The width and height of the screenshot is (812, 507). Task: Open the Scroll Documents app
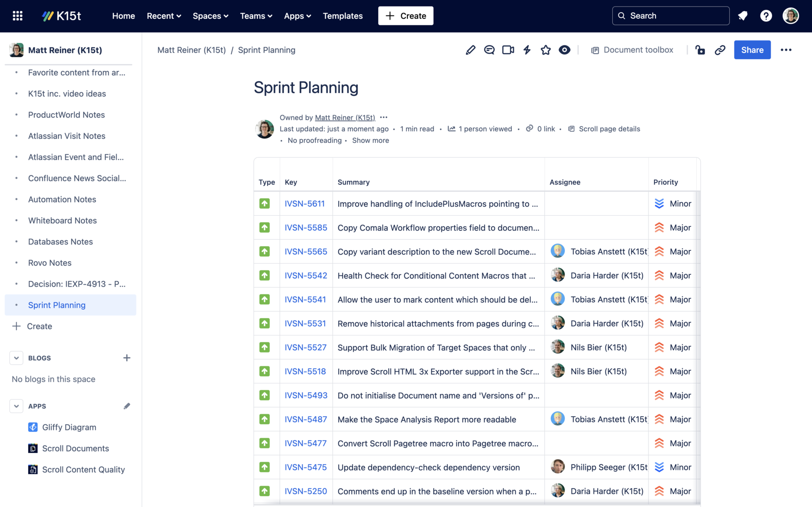pos(75,448)
